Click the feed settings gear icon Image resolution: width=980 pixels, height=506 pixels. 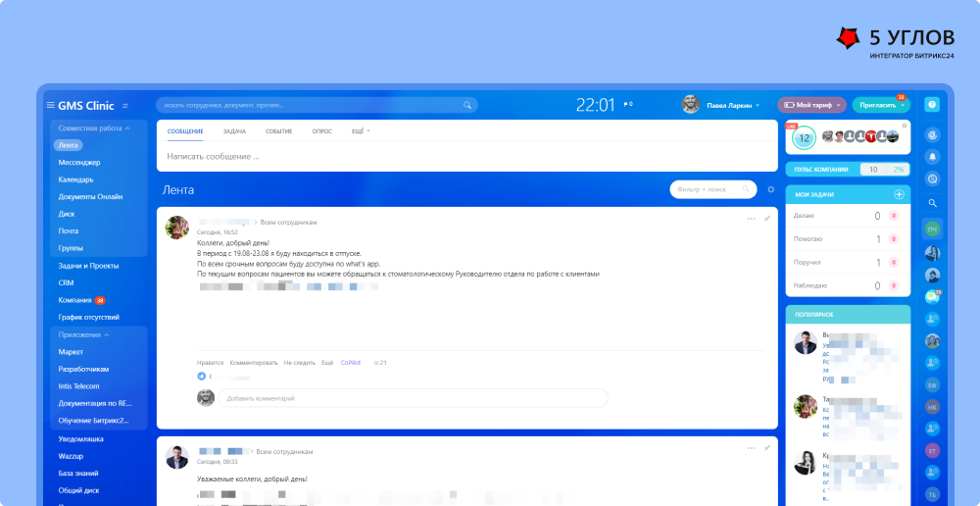pyautogui.click(x=770, y=189)
